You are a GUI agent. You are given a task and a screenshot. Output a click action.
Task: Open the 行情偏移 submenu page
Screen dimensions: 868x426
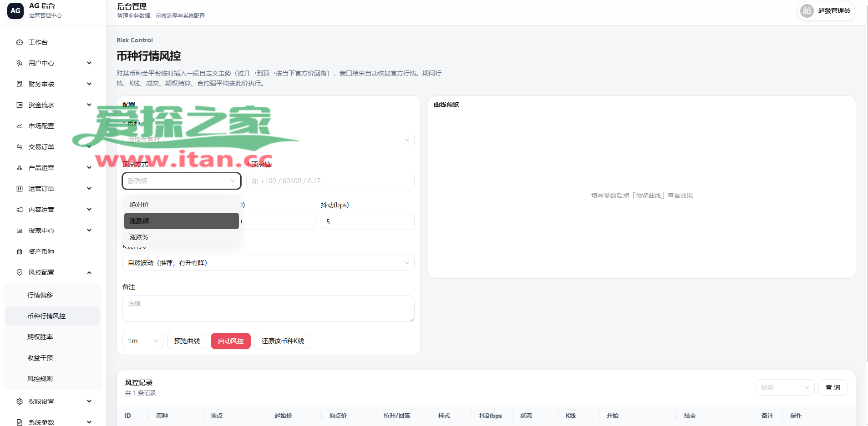click(52, 295)
